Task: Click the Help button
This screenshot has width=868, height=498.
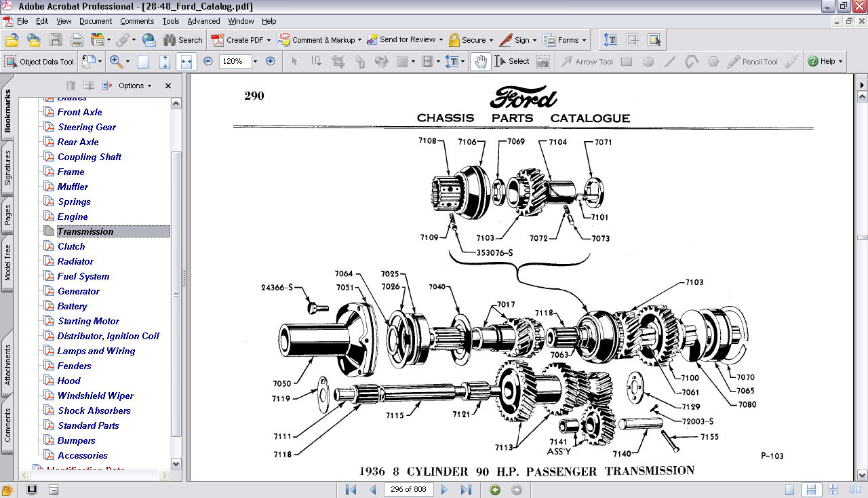Action: coord(825,61)
